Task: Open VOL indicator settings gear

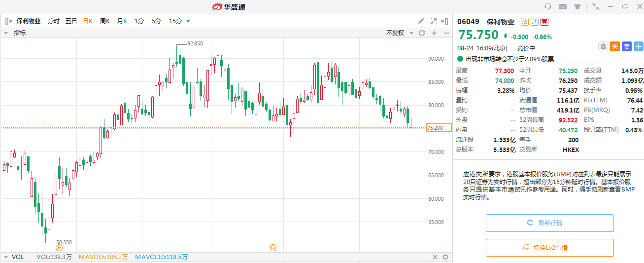Action: pyautogui.click(x=445, y=257)
